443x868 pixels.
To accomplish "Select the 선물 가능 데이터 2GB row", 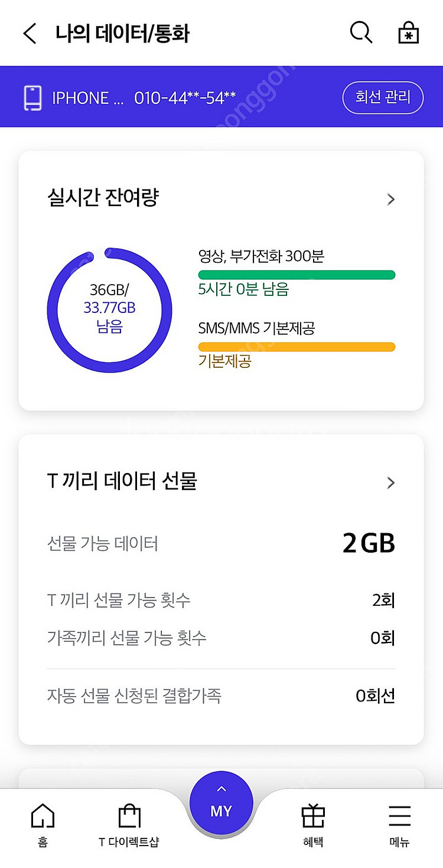I will coord(221,543).
